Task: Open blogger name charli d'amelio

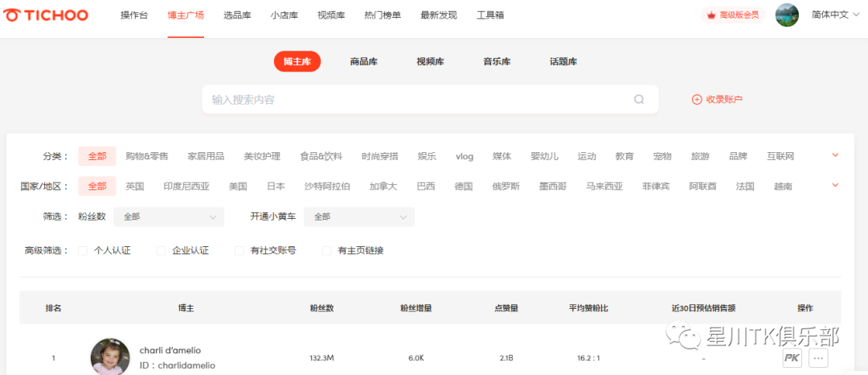Action: tap(170, 350)
